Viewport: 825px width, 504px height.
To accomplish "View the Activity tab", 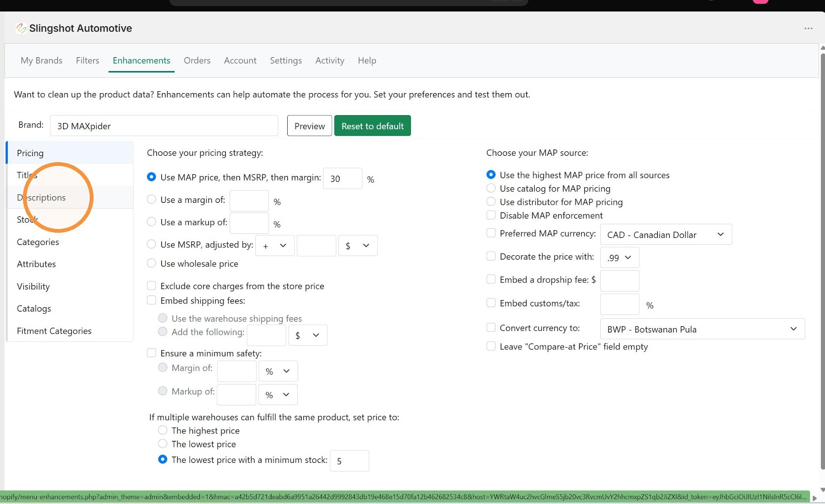I will [x=330, y=60].
